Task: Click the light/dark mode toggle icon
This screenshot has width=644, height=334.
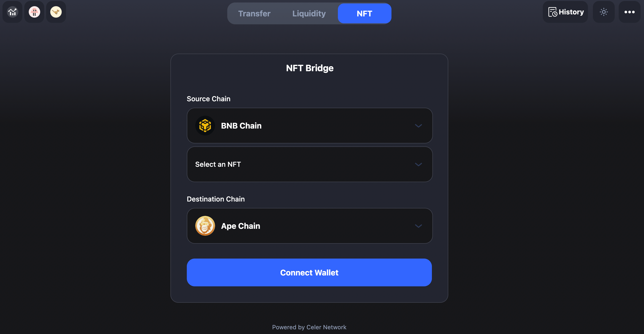Action: 604,12
